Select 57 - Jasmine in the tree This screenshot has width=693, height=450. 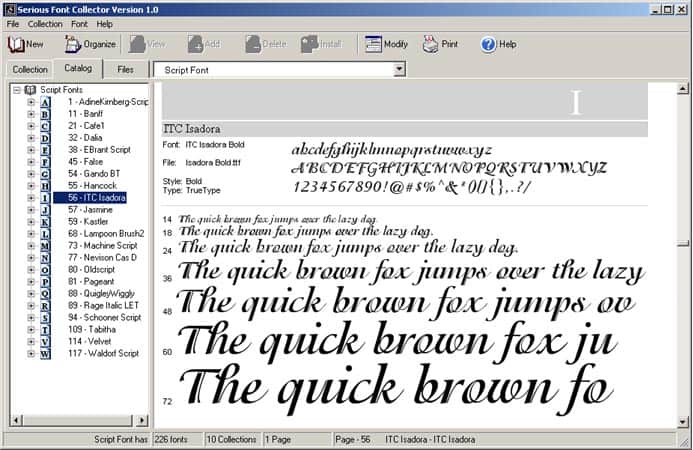click(x=91, y=210)
